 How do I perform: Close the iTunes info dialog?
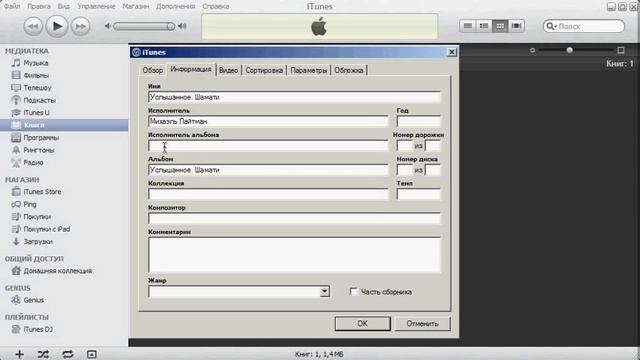coord(451,52)
